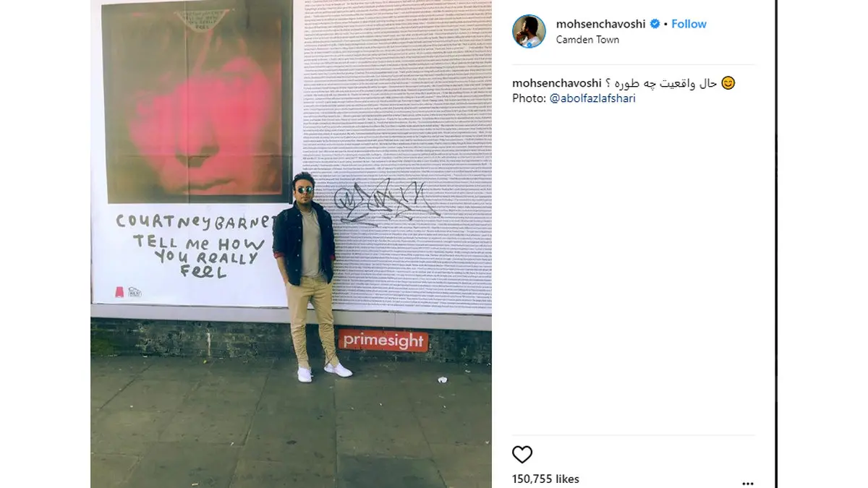Click the Courtney Barnett name on the poster
Screen dimensions: 868x488
(197, 221)
